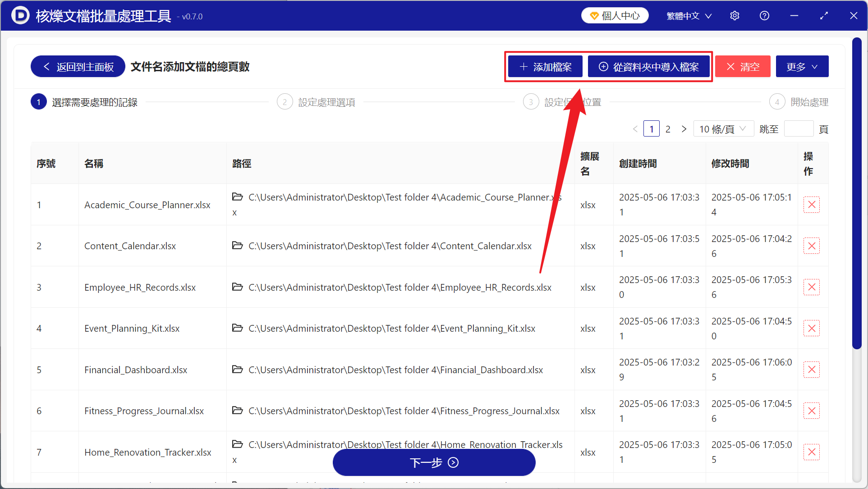Delete the Event_Planning_Kit.xlsx row
Viewport: 868px width, 489px height.
pos(811,329)
